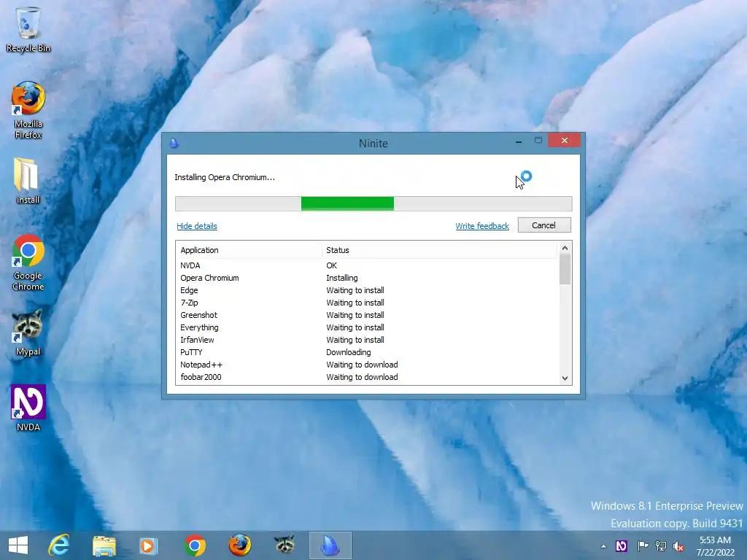747x560 pixels.
Task: Show hidden system tray icons
Action: coord(603,546)
